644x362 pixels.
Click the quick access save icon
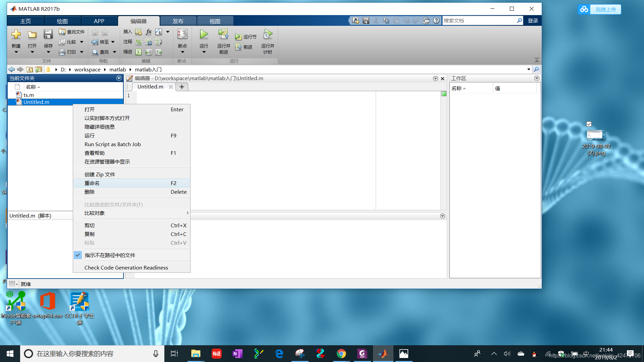[x=366, y=20]
